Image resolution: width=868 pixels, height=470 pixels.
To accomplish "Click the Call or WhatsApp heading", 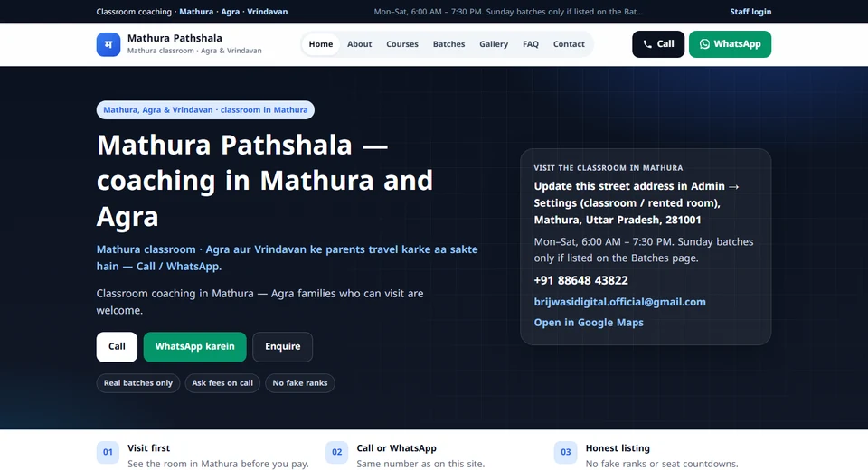I will tap(396, 448).
